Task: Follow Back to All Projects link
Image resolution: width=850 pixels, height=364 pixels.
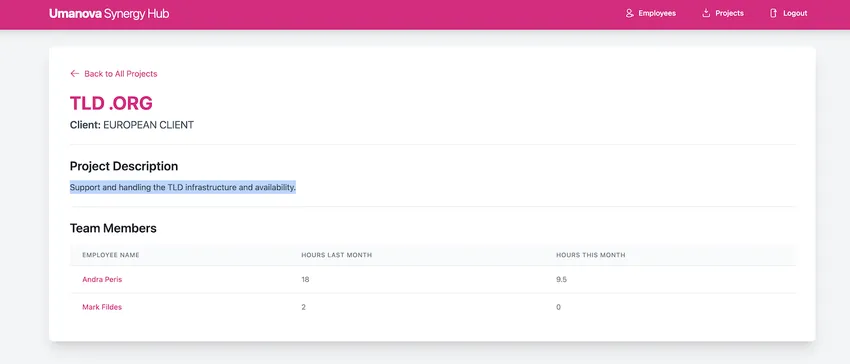Action: [114, 74]
